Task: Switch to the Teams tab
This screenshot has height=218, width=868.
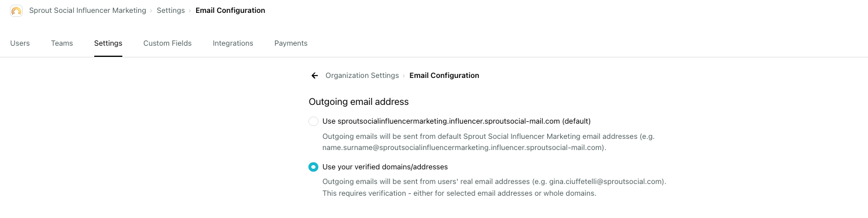Action: [62, 43]
